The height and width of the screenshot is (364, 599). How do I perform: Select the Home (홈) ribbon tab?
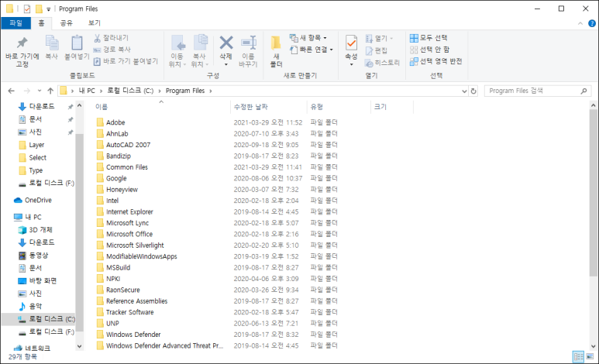[x=41, y=23]
